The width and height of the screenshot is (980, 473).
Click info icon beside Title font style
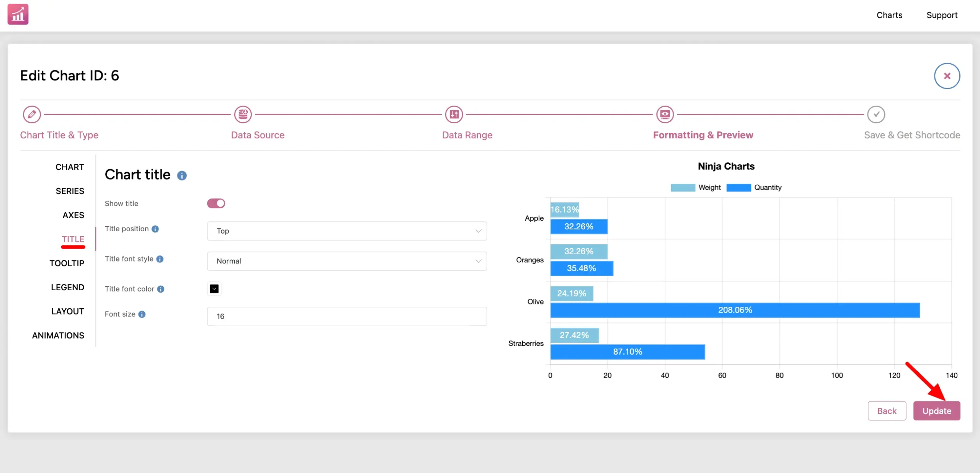pos(160,259)
